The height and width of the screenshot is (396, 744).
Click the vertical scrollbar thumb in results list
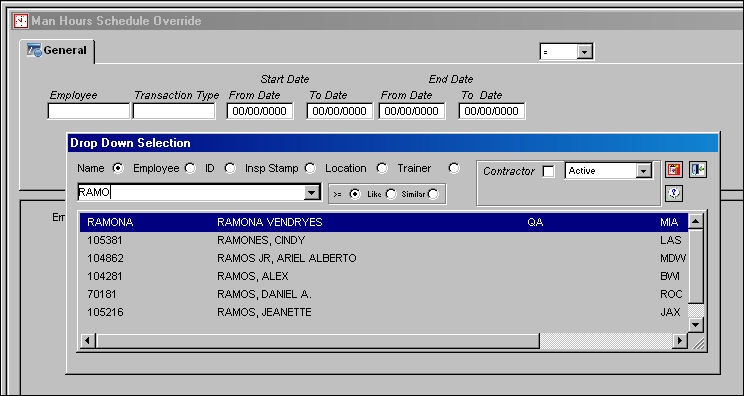tap(696, 266)
